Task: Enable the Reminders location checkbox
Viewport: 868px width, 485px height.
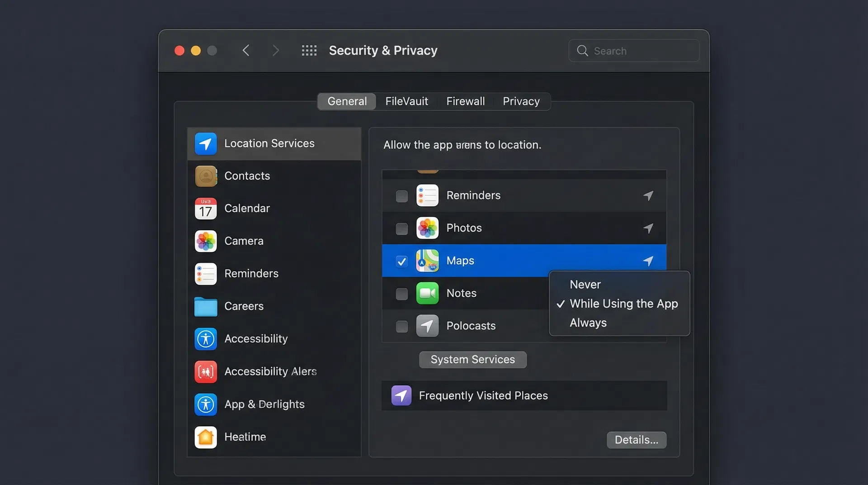Action: pos(401,196)
